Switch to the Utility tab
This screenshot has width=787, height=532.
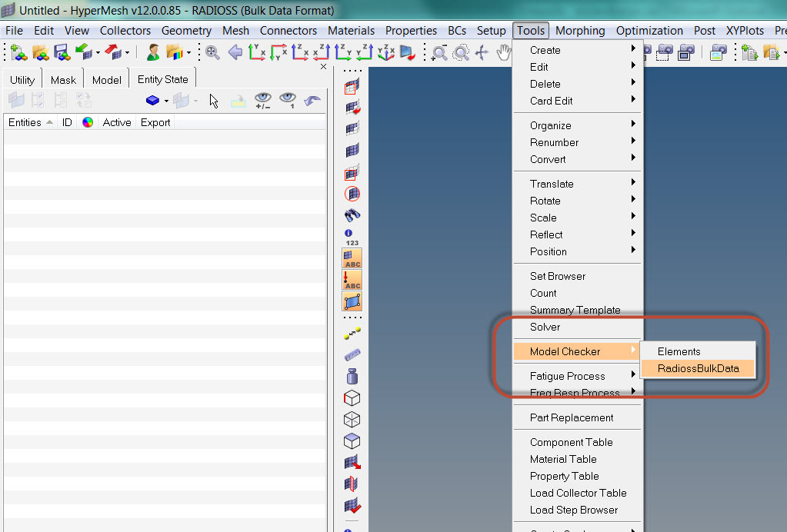(22, 80)
